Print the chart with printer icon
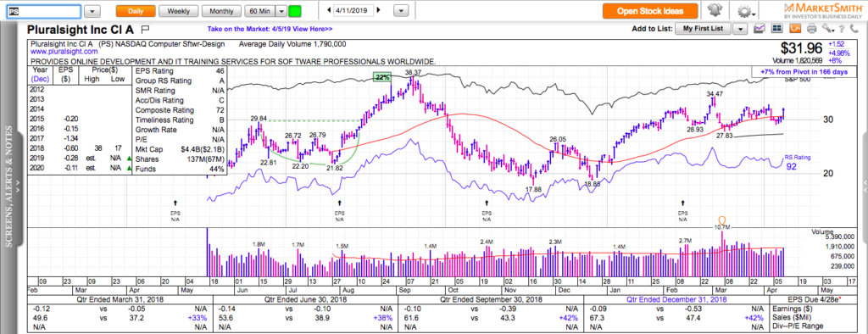The image size is (868, 334). [x=811, y=29]
